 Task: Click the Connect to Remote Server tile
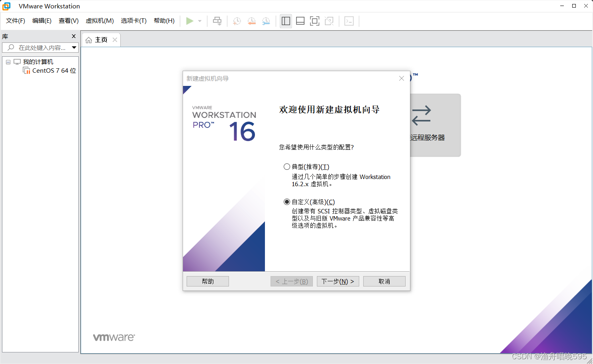click(436, 125)
